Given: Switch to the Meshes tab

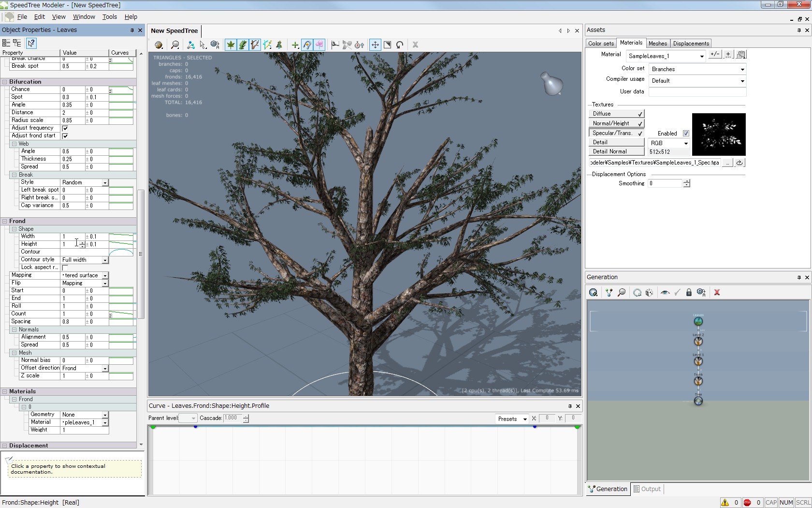Looking at the screenshot, I should point(657,44).
